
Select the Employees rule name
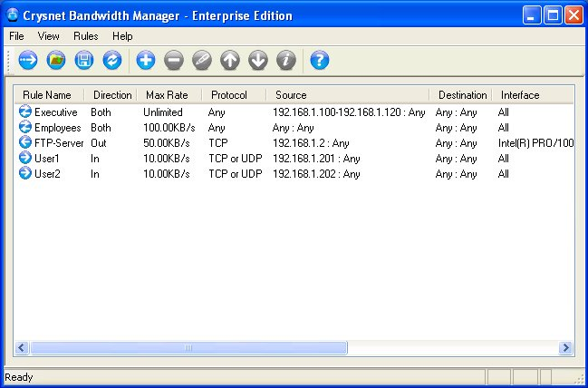coord(58,128)
